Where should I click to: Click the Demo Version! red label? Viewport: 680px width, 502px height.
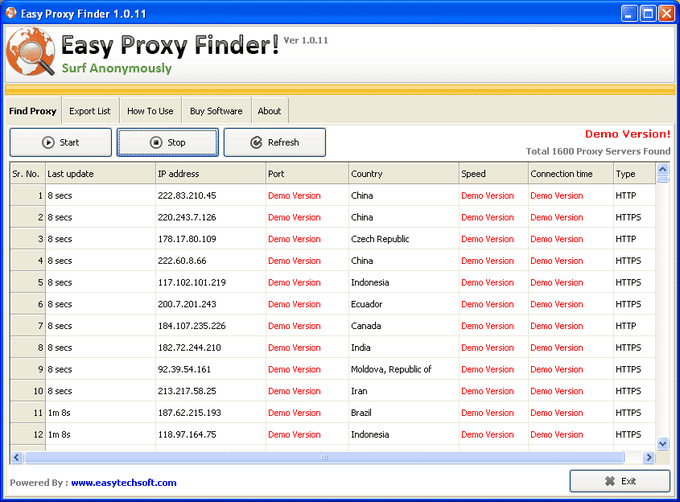point(628,134)
